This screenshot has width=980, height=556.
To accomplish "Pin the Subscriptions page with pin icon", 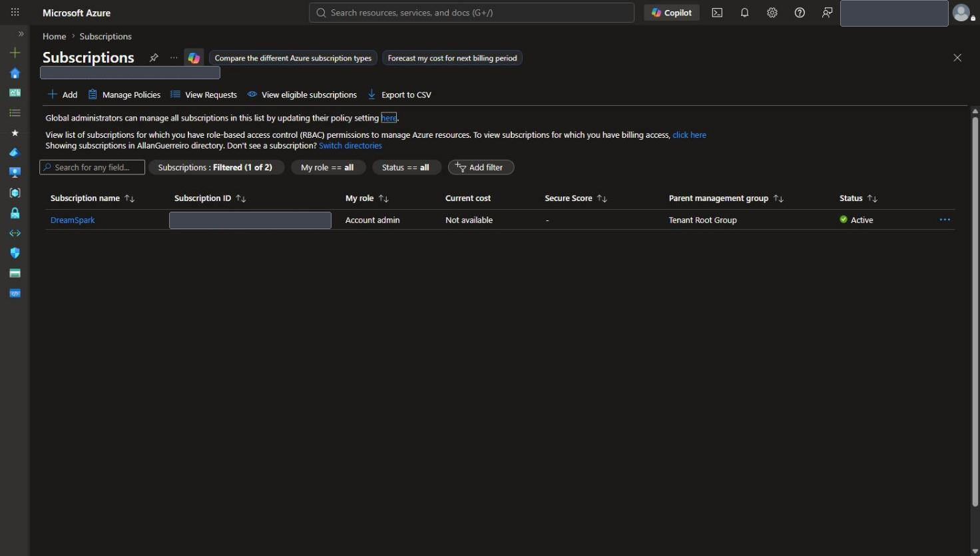I will point(154,57).
